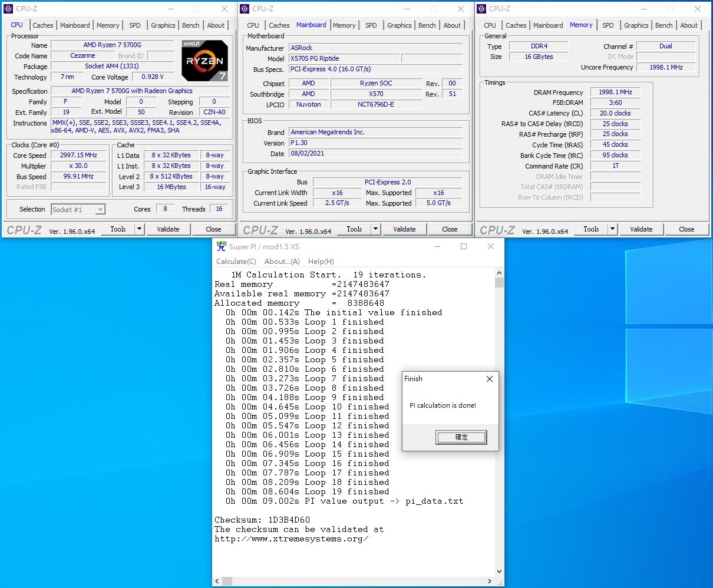Open the Calculate(C) menu in Super PI

click(236, 262)
